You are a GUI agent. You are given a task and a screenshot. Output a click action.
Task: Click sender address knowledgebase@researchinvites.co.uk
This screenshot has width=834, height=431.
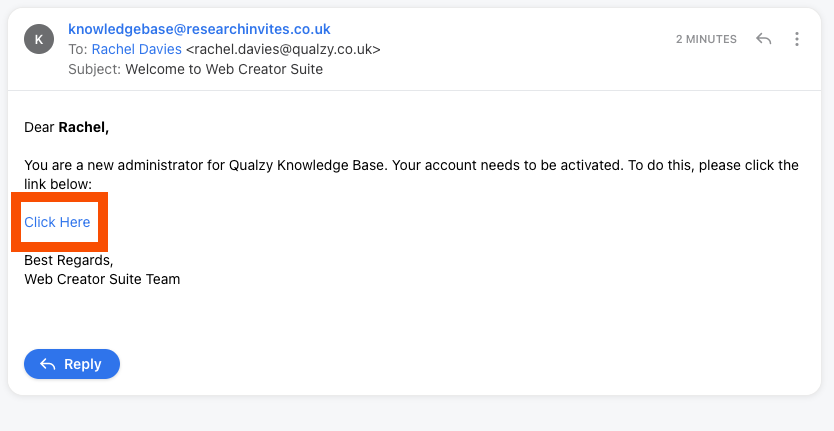(199, 29)
